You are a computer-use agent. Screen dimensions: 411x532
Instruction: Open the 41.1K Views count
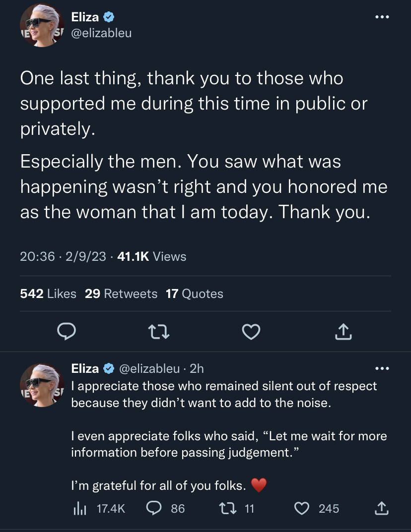152,256
